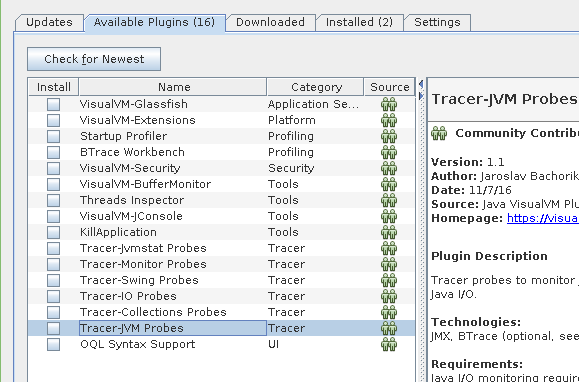Select install checkbox for Tracer-IO Probes
The width and height of the screenshot is (579, 382).
(x=53, y=296)
